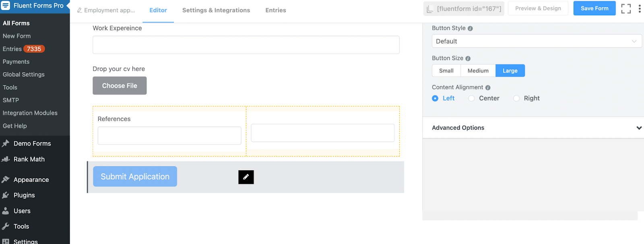Viewport: 644px width, 244px height.
Task: Open the Button Style dropdown
Action: tap(537, 41)
